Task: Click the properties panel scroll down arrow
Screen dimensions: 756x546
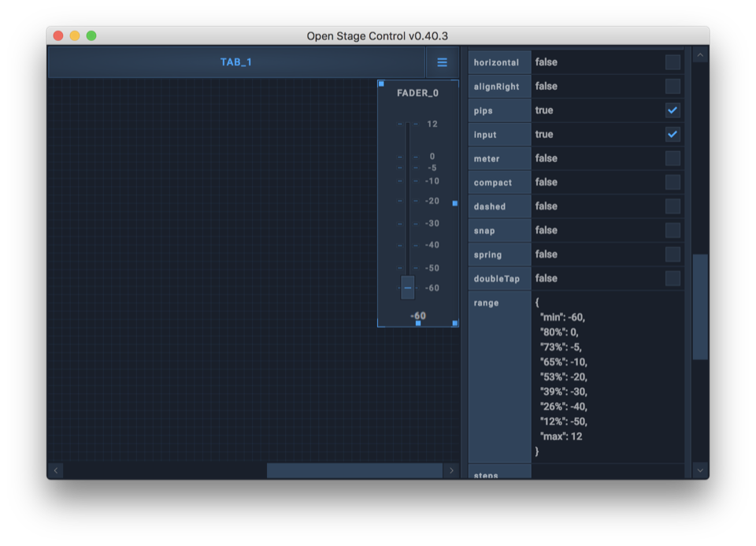Action: [x=699, y=470]
